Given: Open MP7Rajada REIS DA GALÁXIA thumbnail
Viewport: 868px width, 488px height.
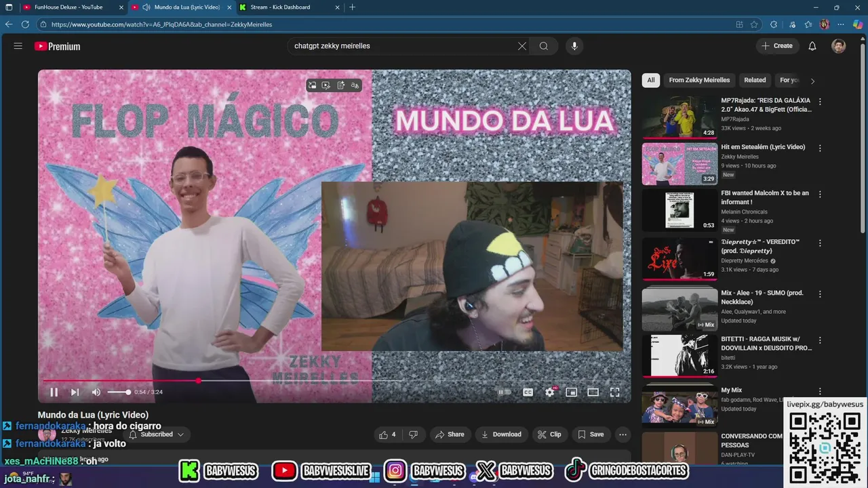Looking at the screenshot, I should click(679, 117).
